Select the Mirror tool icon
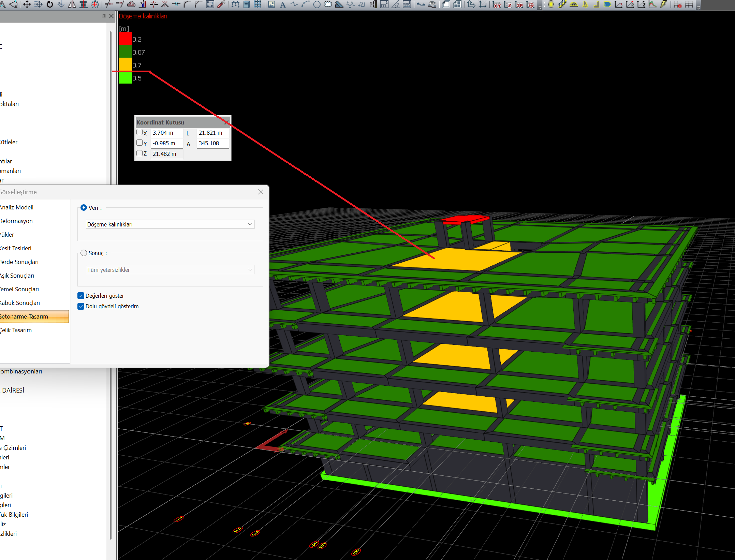735x560 pixels. pos(72,4)
